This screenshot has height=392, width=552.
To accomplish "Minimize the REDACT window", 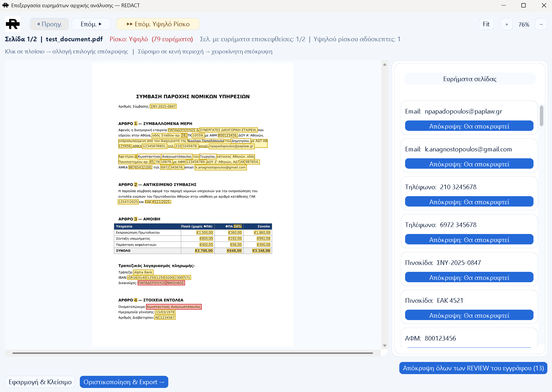I will pos(503,5).
